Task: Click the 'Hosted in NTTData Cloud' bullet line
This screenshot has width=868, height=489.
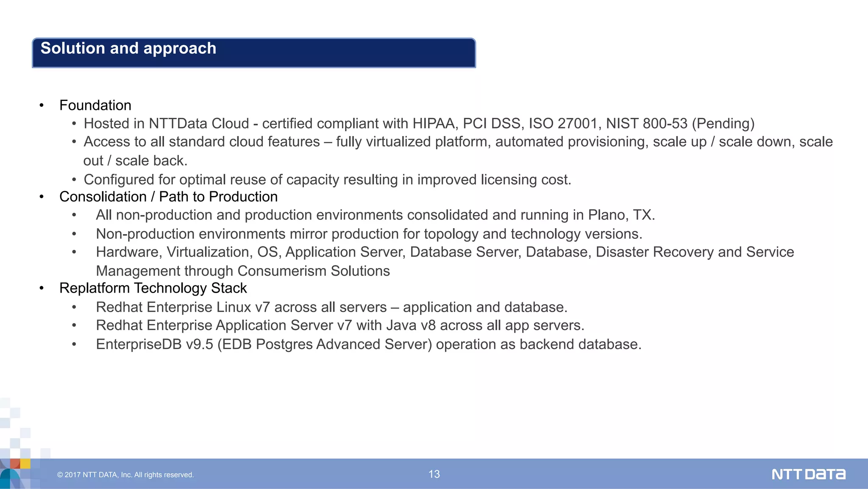Action: point(419,123)
